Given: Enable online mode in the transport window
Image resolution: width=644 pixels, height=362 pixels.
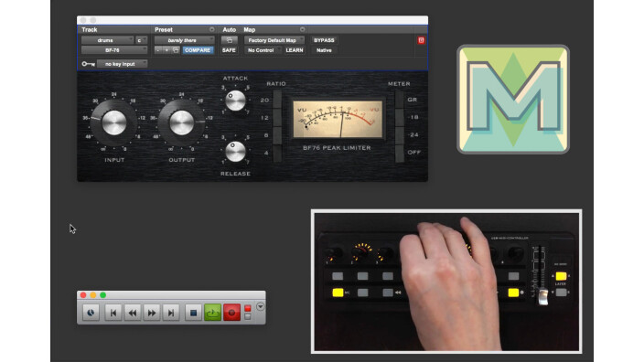Looking at the screenshot, I should [x=91, y=313].
